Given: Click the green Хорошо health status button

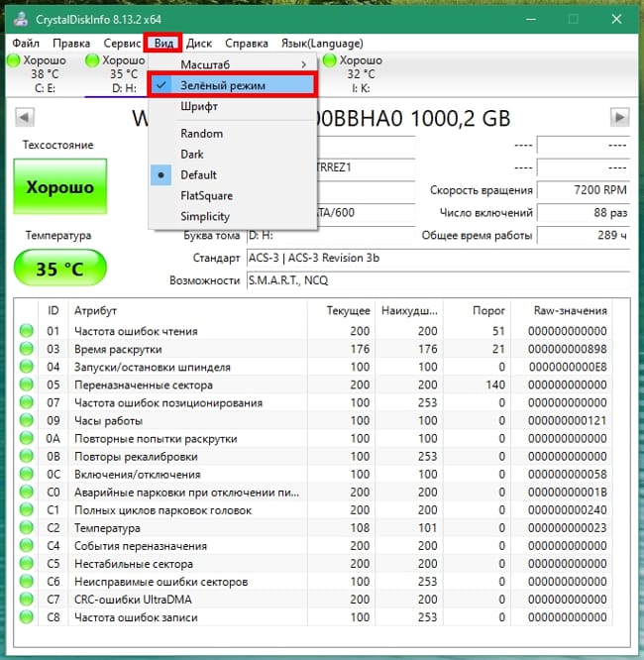Looking at the screenshot, I should click(x=60, y=186).
